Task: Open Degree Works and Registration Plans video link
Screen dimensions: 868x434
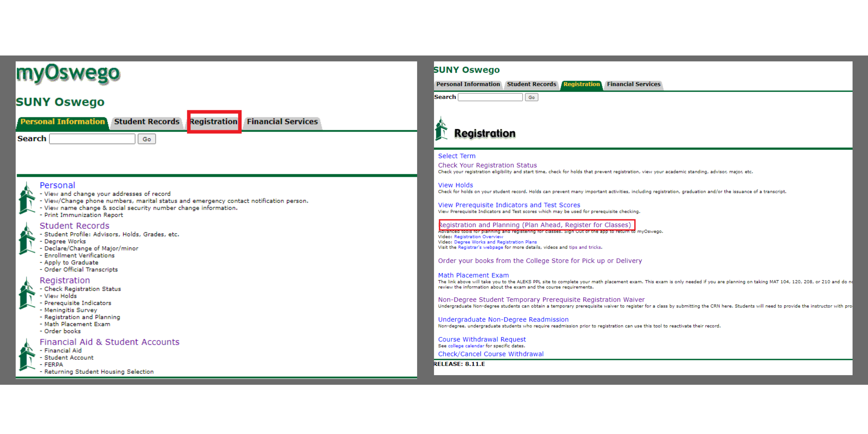Action: [495, 242]
